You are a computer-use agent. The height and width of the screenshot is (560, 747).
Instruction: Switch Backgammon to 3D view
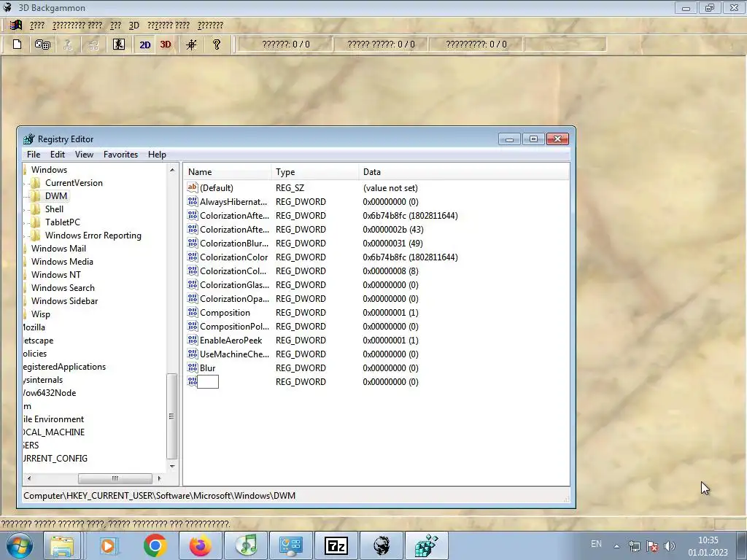(x=166, y=44)
